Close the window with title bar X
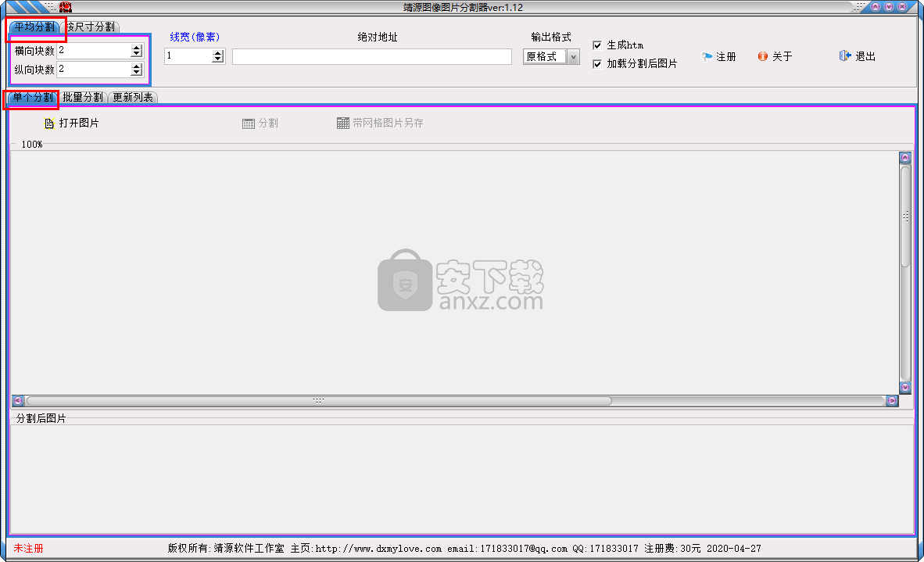Screen dimensions: 924x562 901,7
